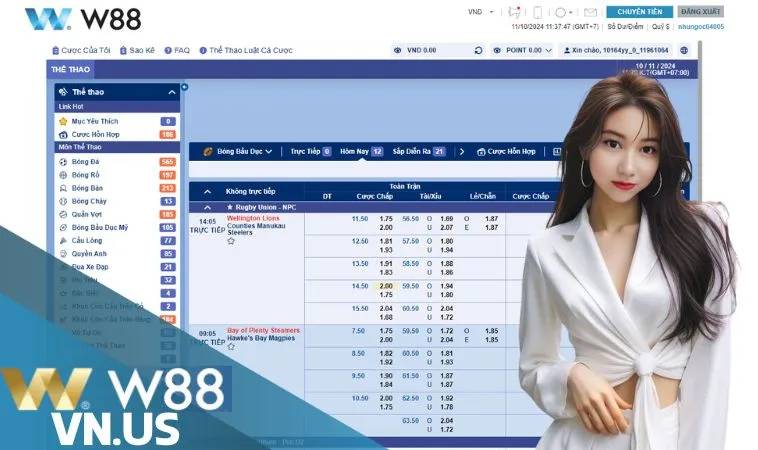758x450 pixels.
Task: Click the CHUYỂN TIỀN button
Action: pyautogui.click(x=639, y=12)
